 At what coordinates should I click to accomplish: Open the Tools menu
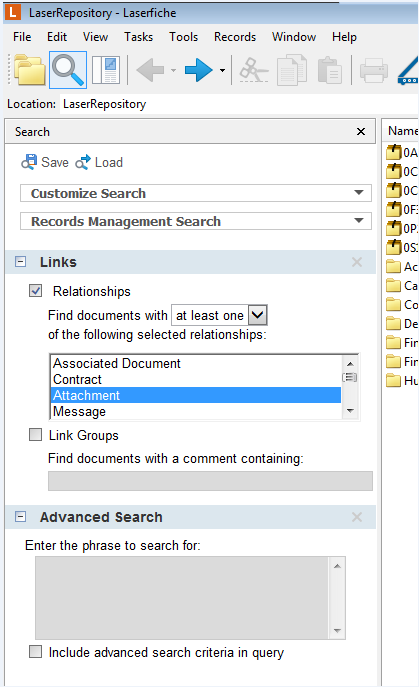coord(184,37)
